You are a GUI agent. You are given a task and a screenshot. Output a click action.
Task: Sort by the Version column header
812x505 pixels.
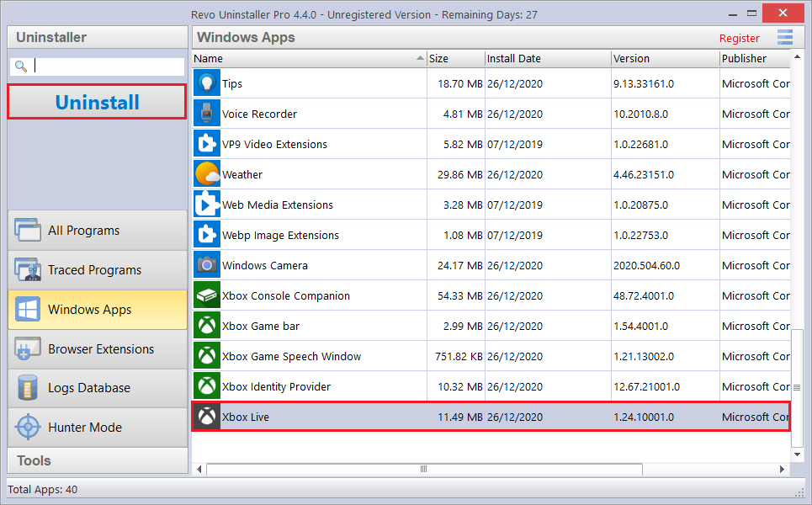tap(666, 59)
